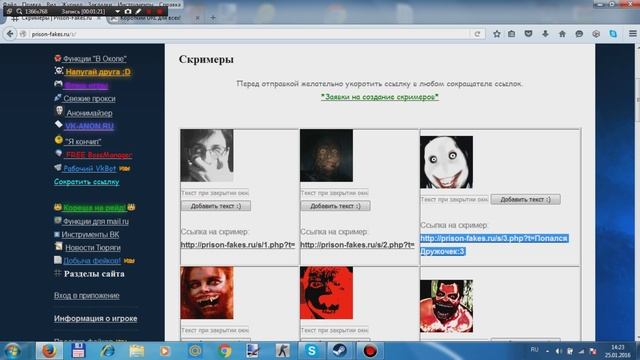This screenshot has width=640, height=360.
Task: Open the Новости Тюряги link
Action: [93, 247]
